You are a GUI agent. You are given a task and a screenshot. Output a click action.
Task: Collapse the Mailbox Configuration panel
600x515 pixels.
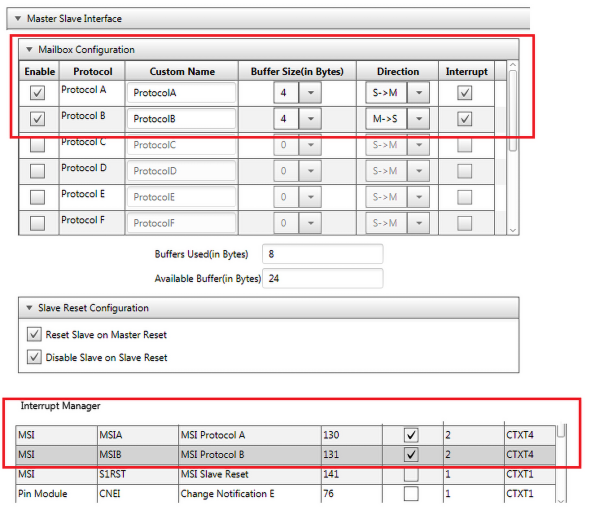click(x=30, y=49)
